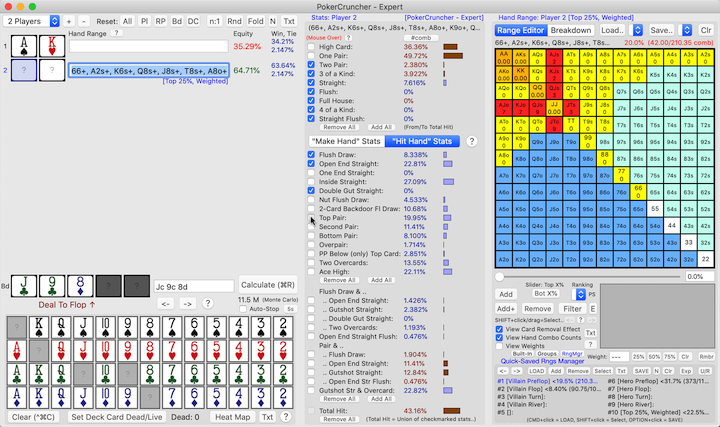The image size is (720, 427).
Task: Pick the 2 of diamonds from the deck
Action: (x=283, y=398)
